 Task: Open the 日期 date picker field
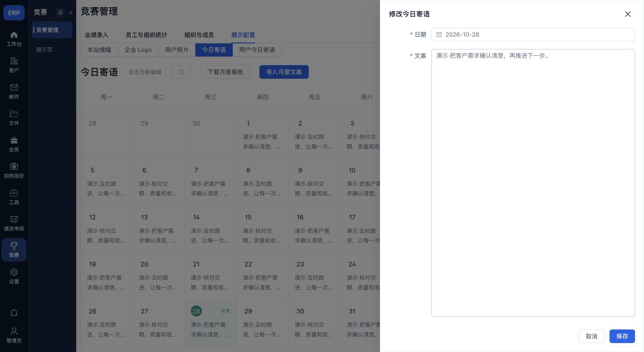pos(533,34)
